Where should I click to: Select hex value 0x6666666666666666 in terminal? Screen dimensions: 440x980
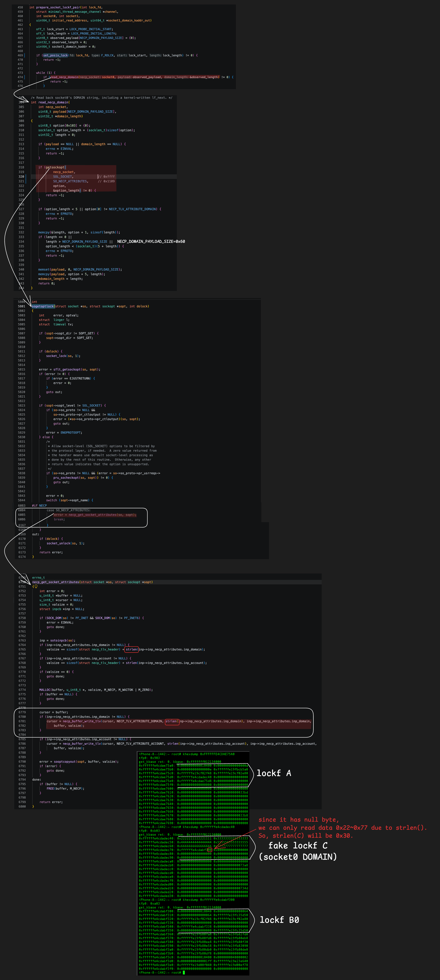coord(194,846)
